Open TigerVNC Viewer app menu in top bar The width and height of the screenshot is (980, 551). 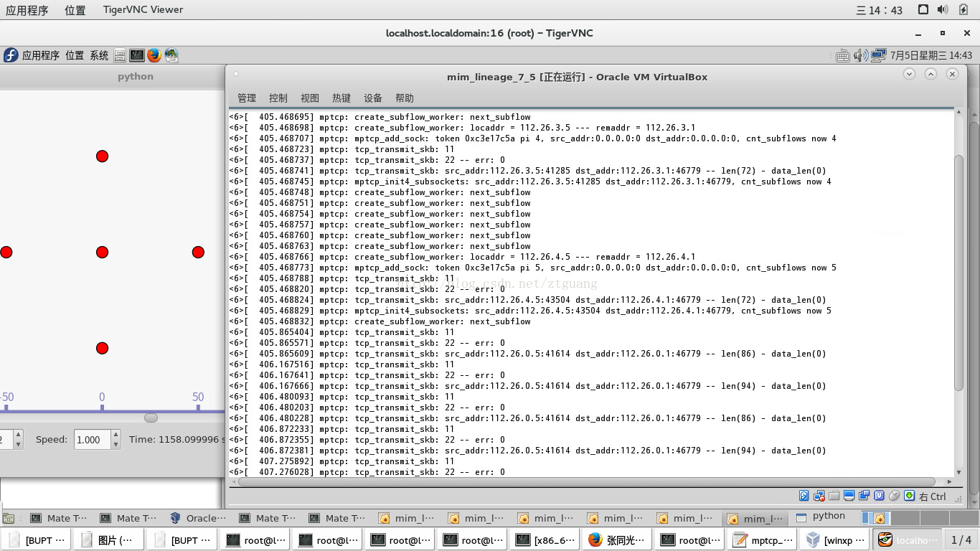click(143, 10)
